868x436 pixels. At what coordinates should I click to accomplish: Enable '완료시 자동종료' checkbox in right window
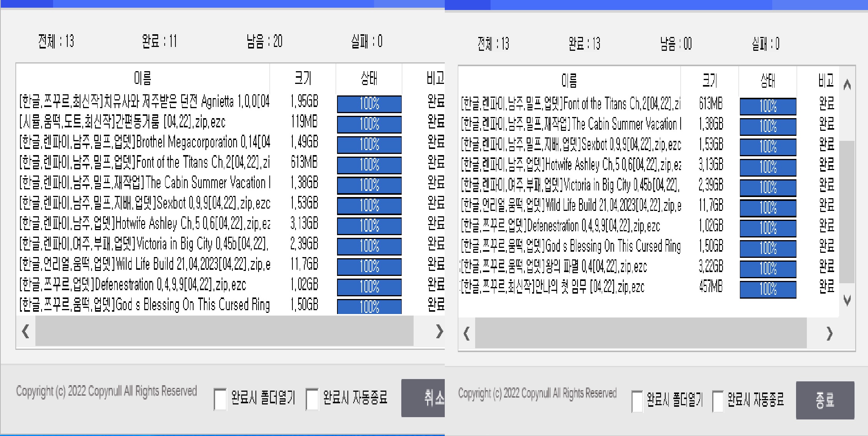(718, 401)
